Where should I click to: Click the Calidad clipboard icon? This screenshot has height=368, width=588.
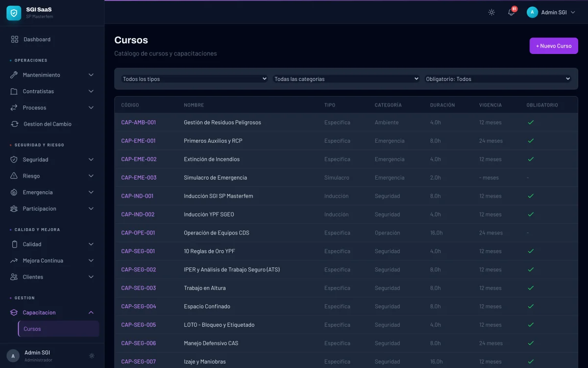click(x=14, y=244)
